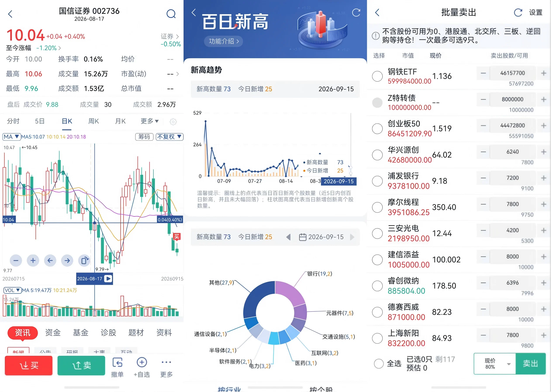Screen dimensions: 552x392
Task: Expand the 更多 chart period dropdown
Action: tap(150, 121)
